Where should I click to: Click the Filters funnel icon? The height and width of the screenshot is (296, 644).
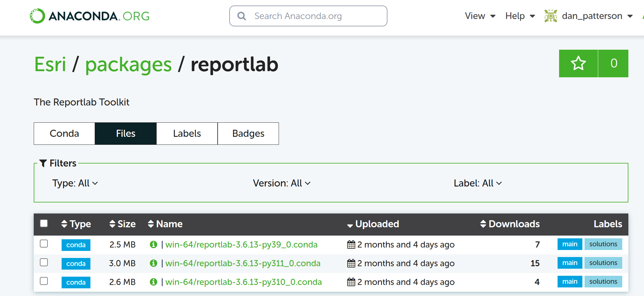point(44,163)
